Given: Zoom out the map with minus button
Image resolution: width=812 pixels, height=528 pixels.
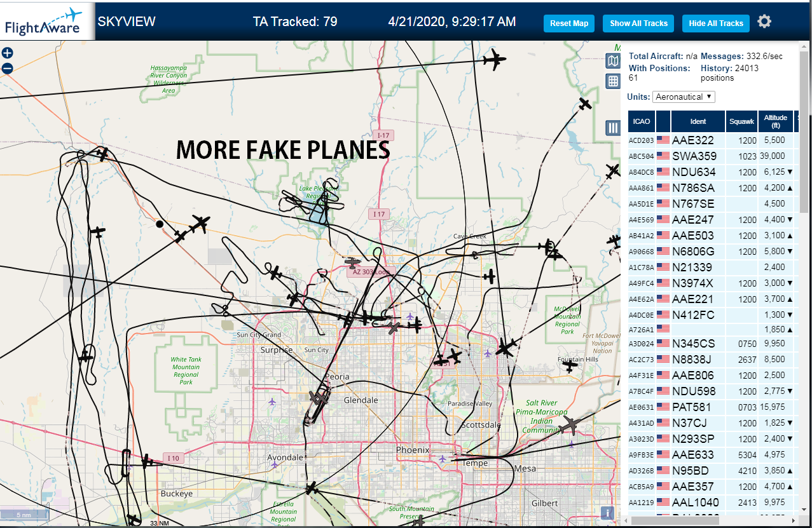Looking at the screenshot, I should (x=7, y=68).
